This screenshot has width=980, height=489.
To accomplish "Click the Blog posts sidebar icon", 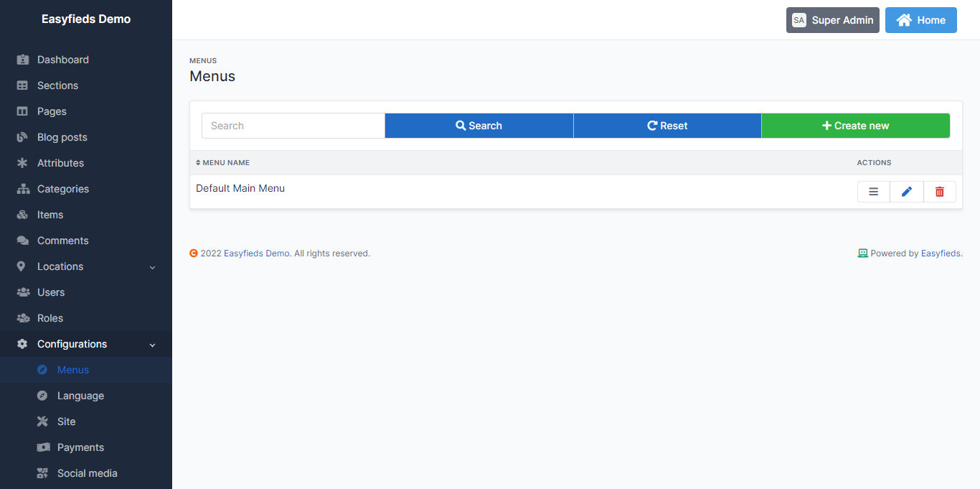I will (22, 137).
